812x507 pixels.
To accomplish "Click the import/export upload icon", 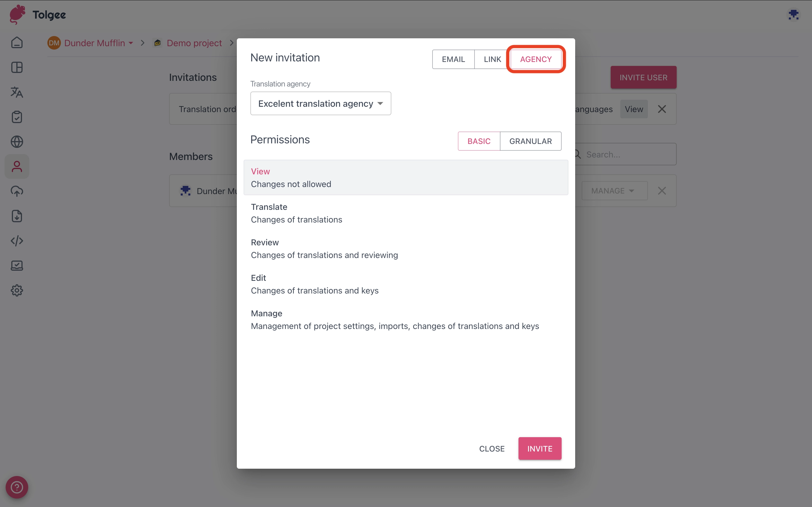I will (17, 192).
